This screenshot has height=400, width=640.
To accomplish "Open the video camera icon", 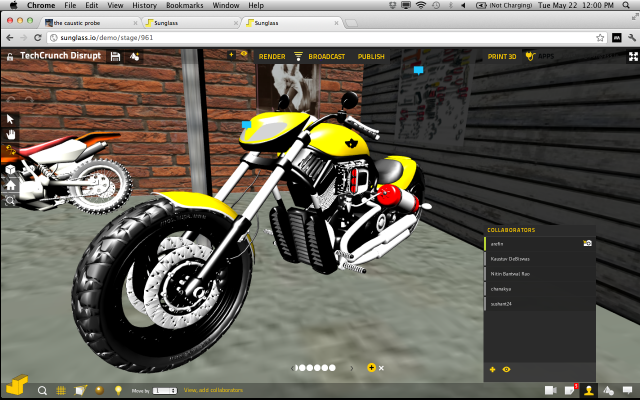I will click(x=550, y=391).
